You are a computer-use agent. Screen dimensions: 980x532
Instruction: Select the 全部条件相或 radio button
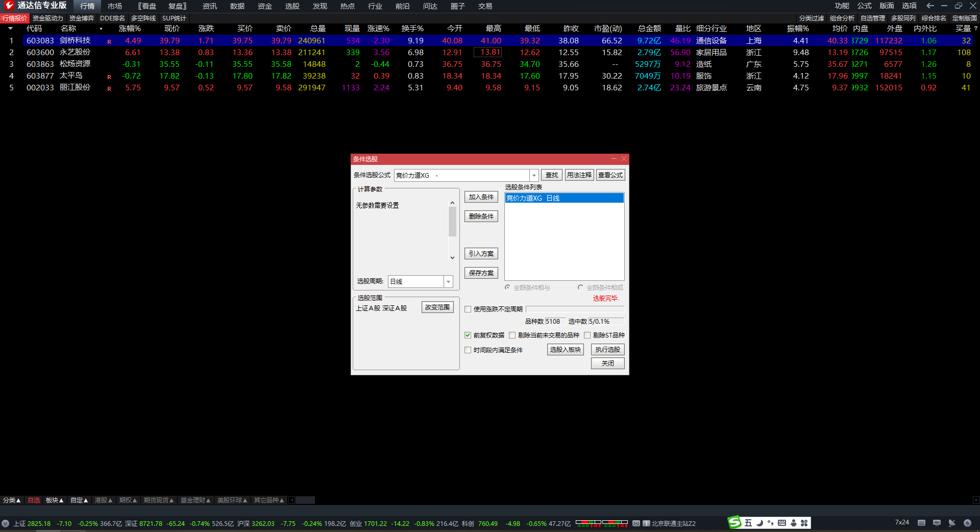(x=581, y=287)
